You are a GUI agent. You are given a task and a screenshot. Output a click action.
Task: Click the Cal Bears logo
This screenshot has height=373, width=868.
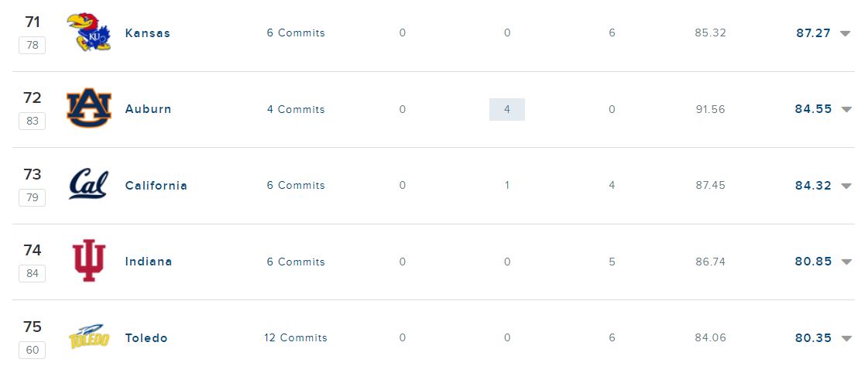click(89, 185)
